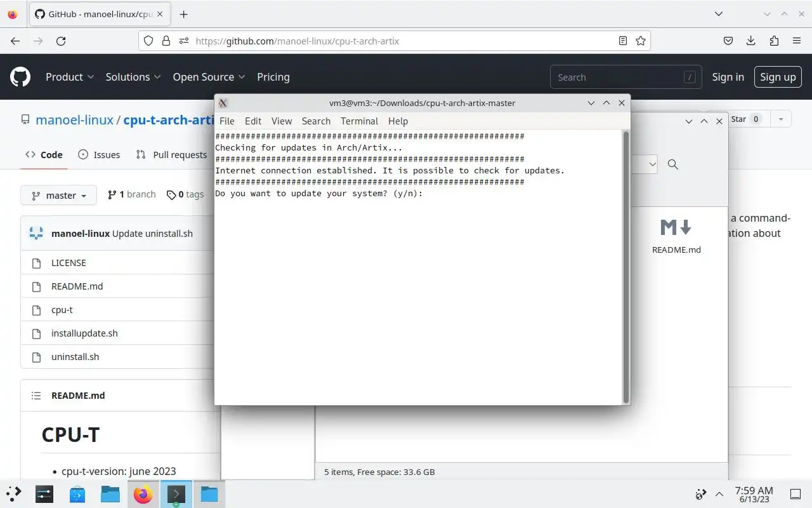Open Firefox list all tabs chevron

718,14
